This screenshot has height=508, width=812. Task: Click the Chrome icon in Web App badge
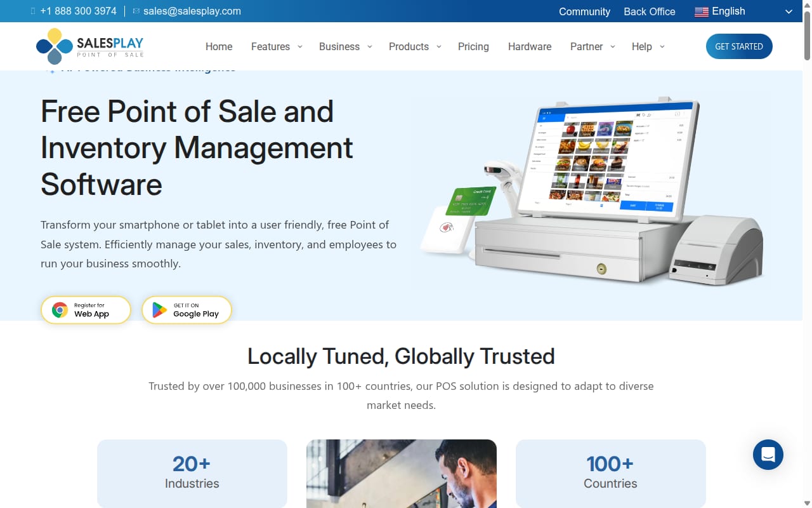point(60,310)
